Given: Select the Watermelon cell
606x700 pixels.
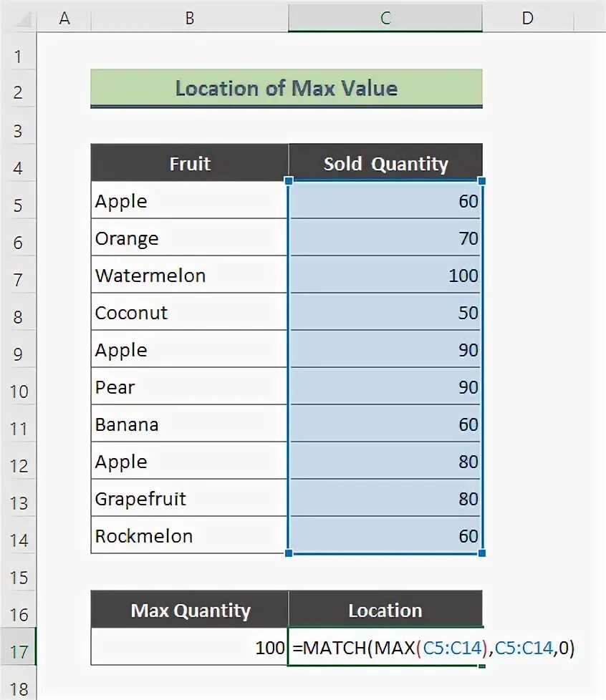Looking at the screenshot, I should coord(189,275).
